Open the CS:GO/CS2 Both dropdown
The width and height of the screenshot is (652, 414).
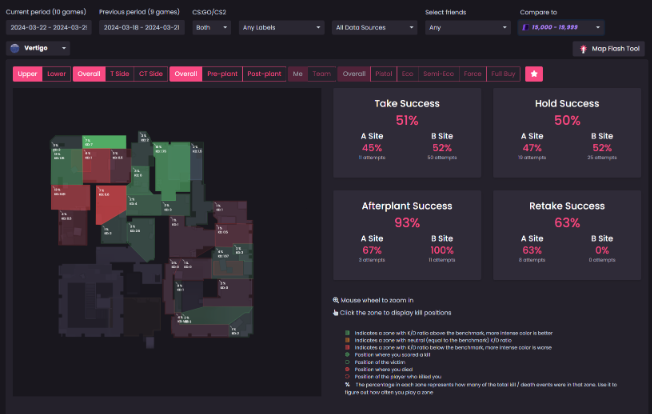(211, 27)
